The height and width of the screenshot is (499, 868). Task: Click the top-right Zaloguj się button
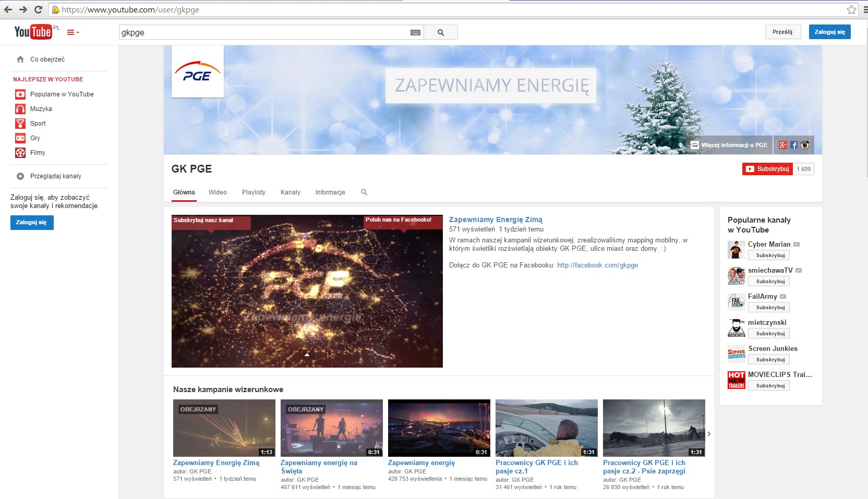point(830,32)
